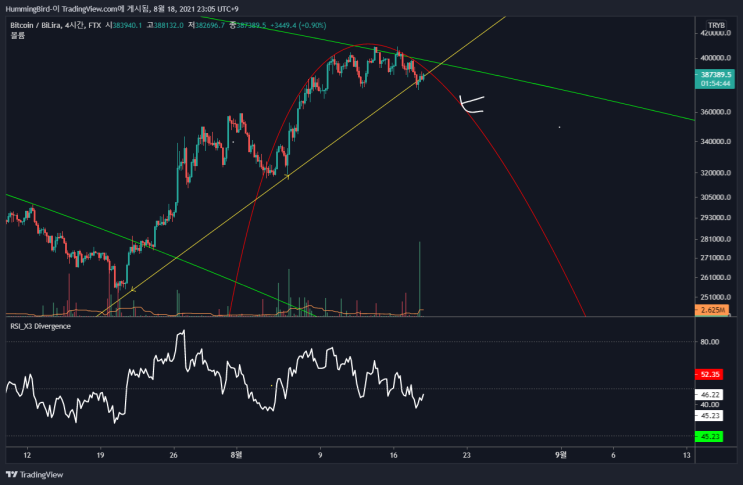Click the 305000.0 price axis label
The width and height of the screenshot is (743, 485).
(716, 197)
